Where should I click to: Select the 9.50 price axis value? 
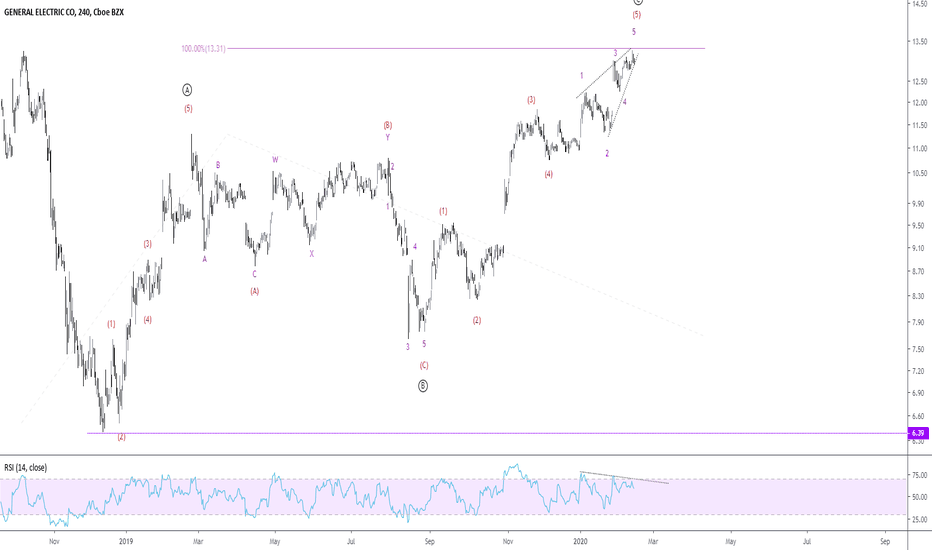(x=920, y=226)
